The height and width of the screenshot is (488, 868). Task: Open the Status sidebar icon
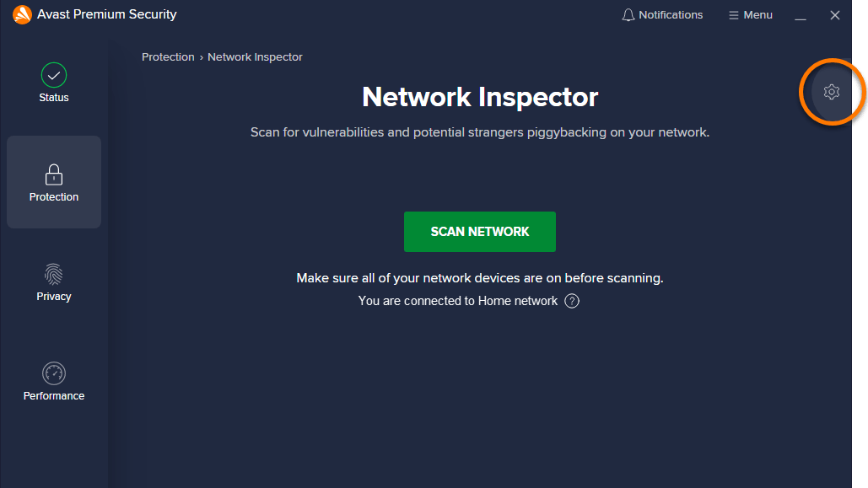click(53, 75)
